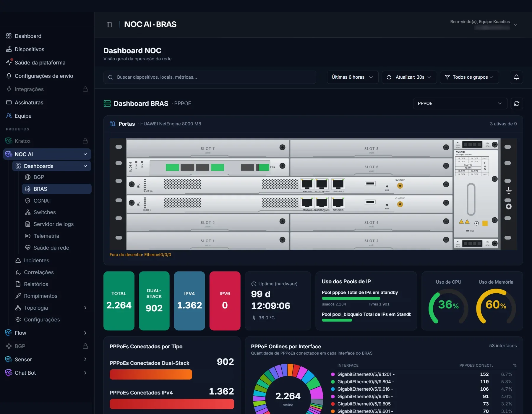Toggle the sidebar collapse icon

(109, 25)
